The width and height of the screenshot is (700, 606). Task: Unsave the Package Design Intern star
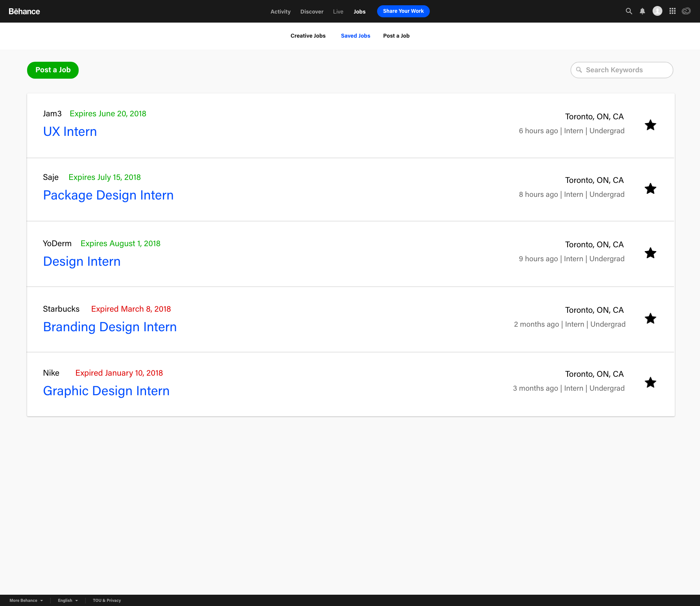pos(650,189)
